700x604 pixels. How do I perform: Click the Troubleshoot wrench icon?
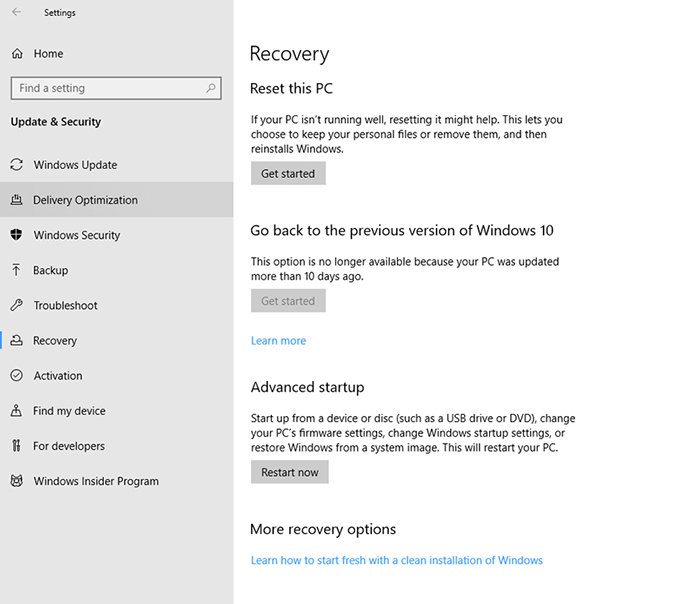coord(16,305)
